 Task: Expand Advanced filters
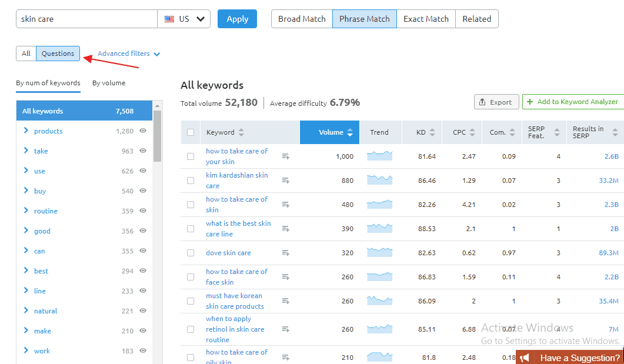coord(129,54)
